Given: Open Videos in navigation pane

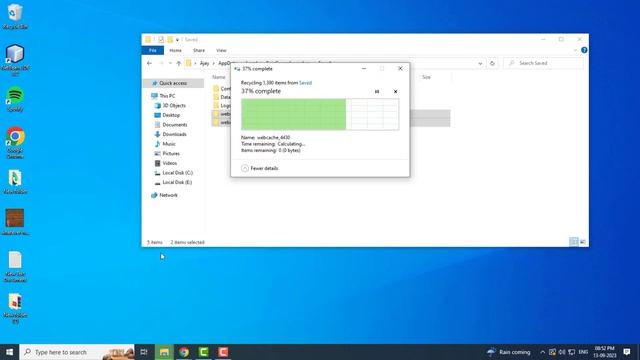Looking at the screenshot, I should tap(170, 163).
